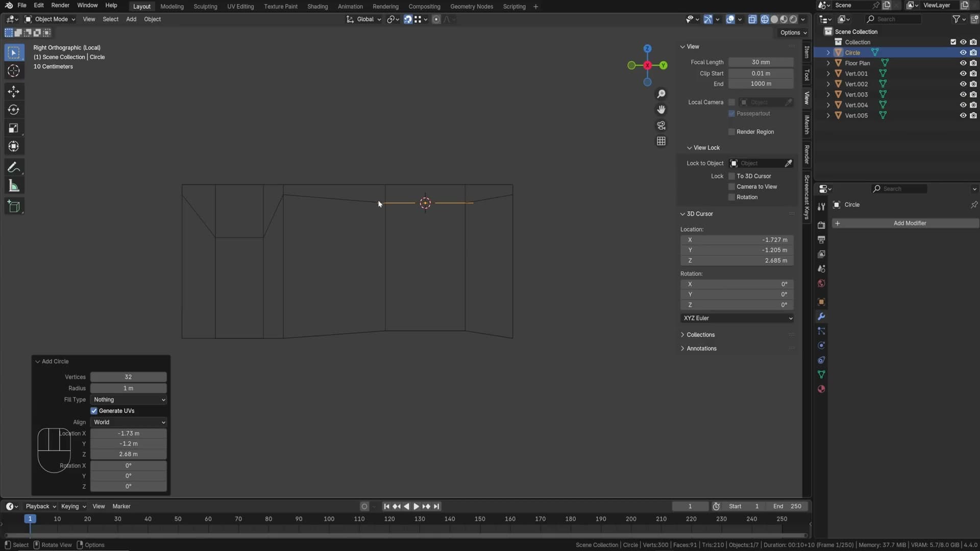Viewport: 980px width, 551px height.
Task: Pick the Add Cube tool
Action: pos(14,207)
